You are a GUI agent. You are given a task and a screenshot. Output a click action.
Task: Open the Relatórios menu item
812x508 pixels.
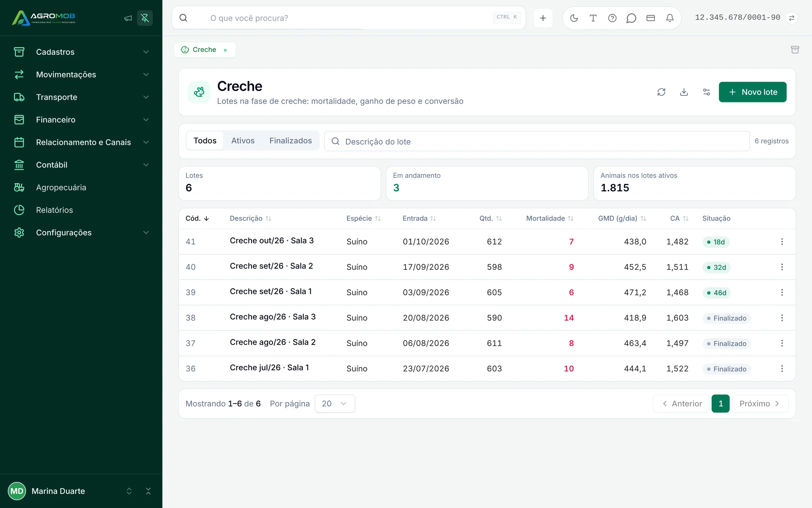(x=81, y=210)
